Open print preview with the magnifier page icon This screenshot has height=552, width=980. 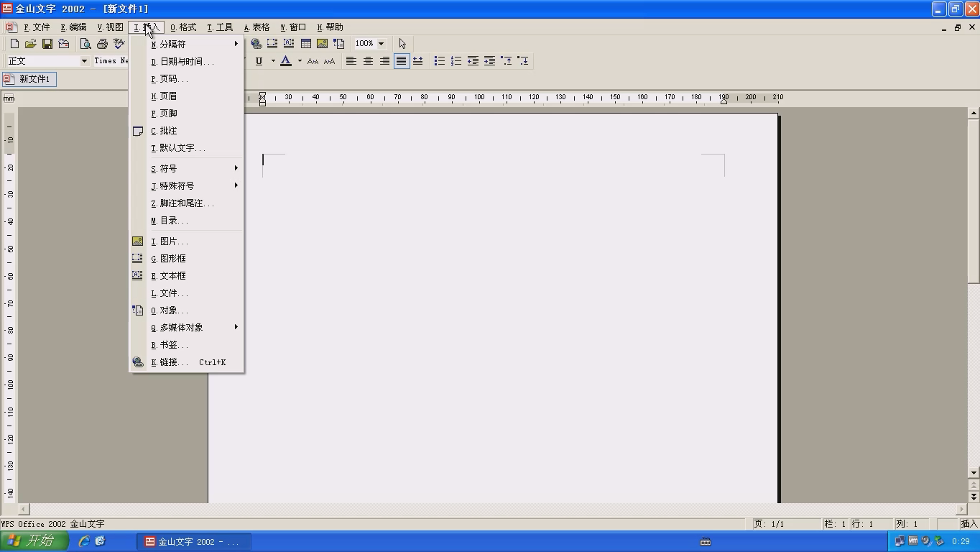coord(85,44)
